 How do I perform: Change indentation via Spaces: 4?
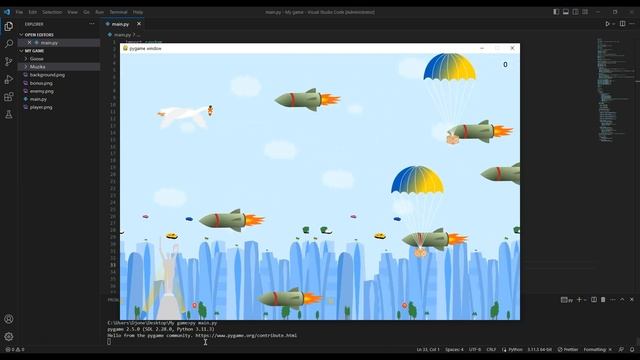(x=454, y=349)
